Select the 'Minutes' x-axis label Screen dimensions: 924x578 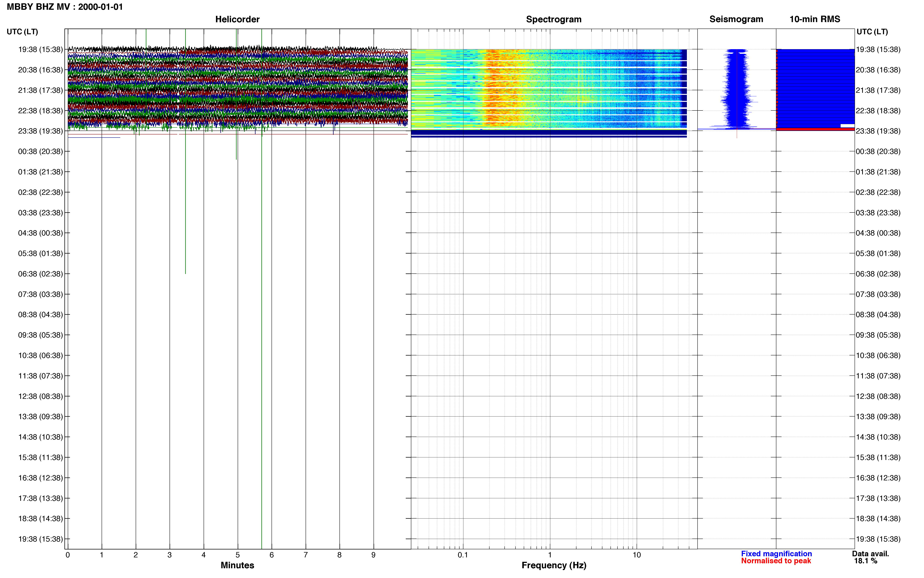(x=237, y=565)
